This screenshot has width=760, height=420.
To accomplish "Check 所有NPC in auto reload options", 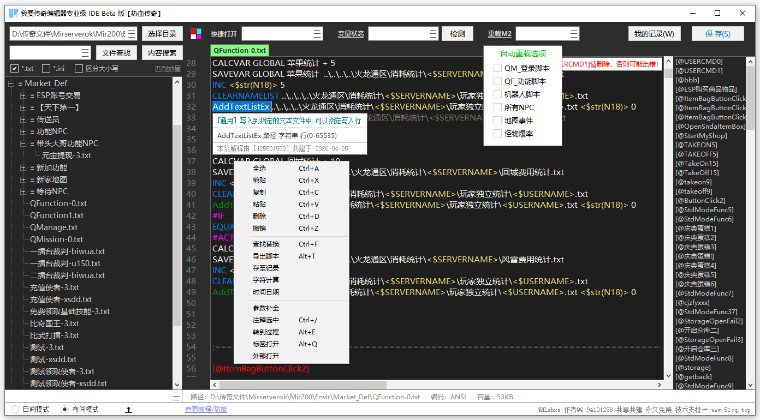I will 497,107.
